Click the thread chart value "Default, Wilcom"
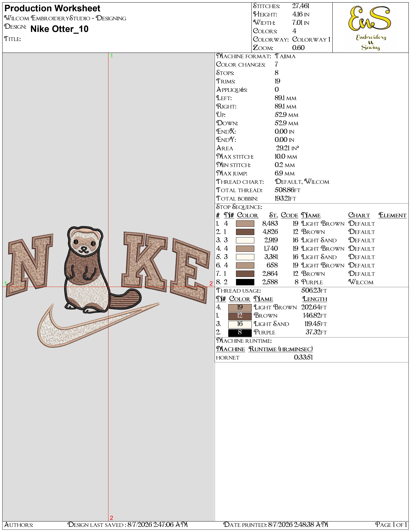411x532 pixels. [302, 182]
